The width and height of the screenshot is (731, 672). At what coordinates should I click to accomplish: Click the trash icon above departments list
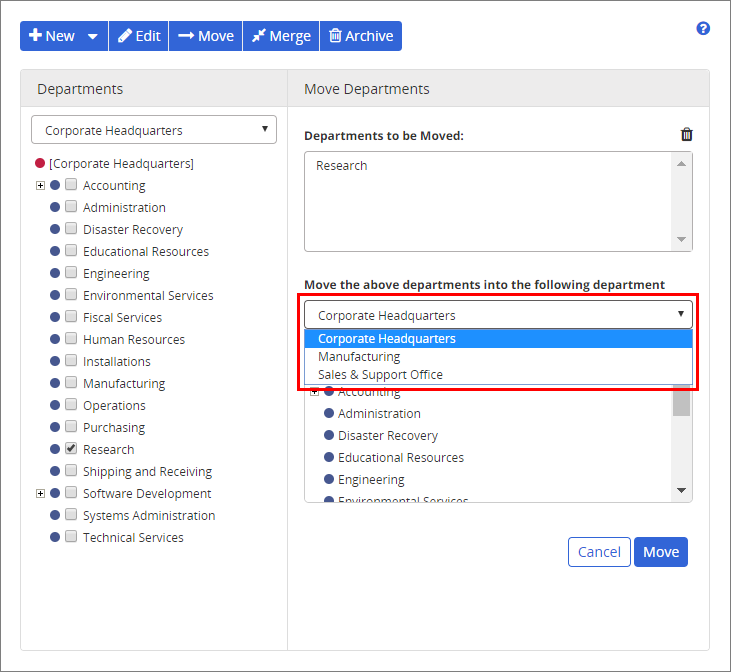[x=686, y=135]
